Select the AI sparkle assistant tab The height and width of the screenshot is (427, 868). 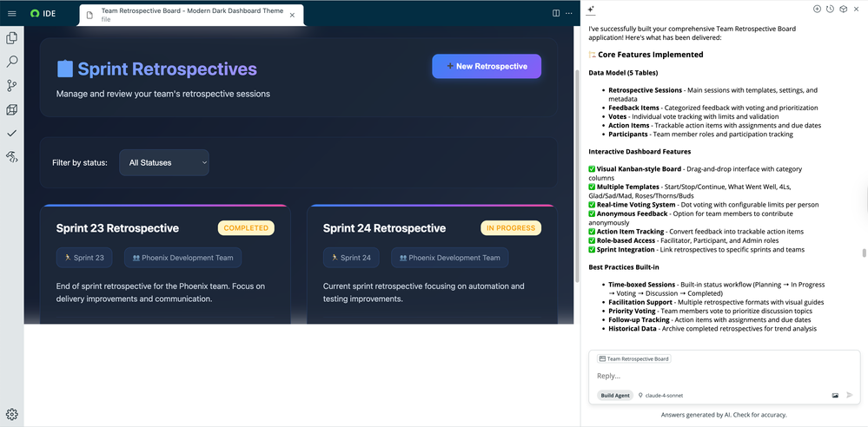(x=591, y=10)
